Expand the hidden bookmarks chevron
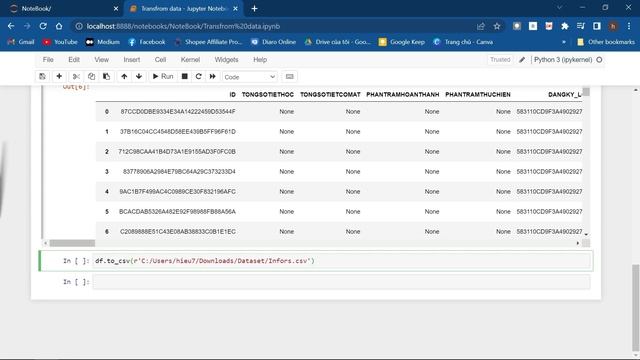640x360 pixels. tap(564, 42)
